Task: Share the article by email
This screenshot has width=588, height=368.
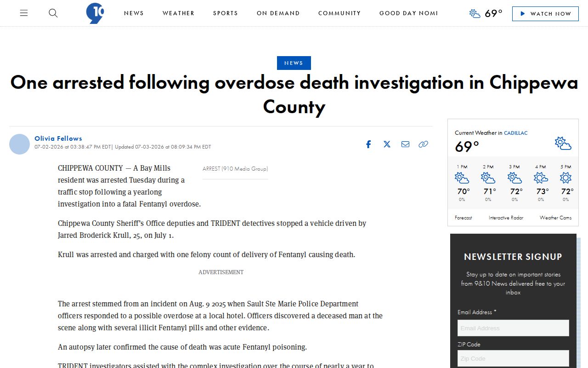Action: tap(405, 144)
